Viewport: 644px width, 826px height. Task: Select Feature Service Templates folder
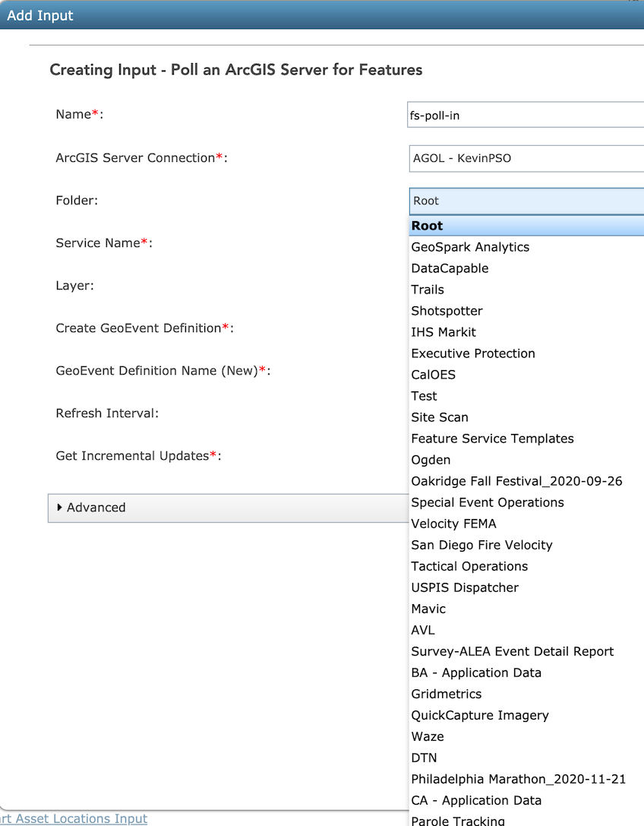526,438
